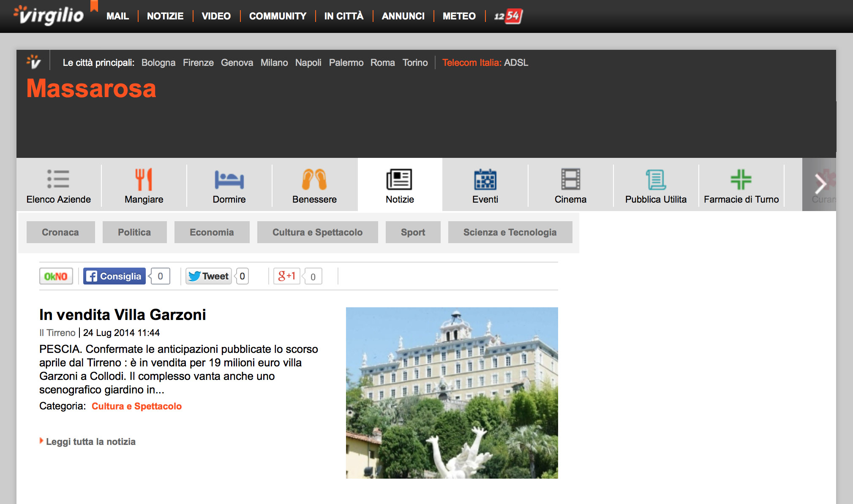Open NOTIZIE in top navigation

click(x=165, y=16)
